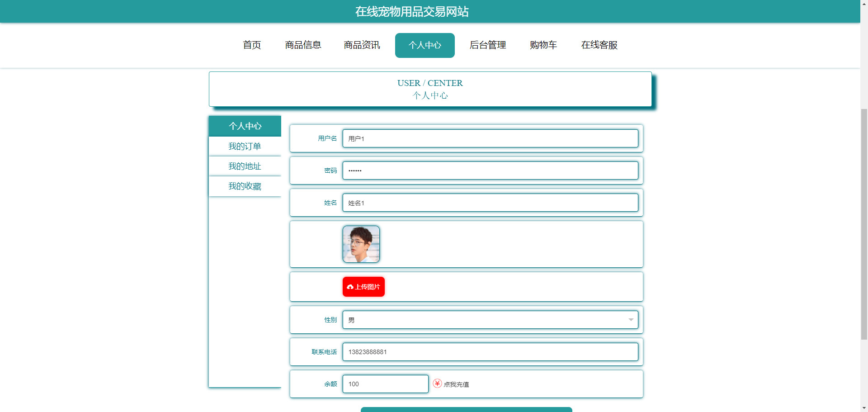This screenshot has height=412, width=868.
Task: Click the 联系电话 label
Action: pyautogui.click(x=324, y=352)
